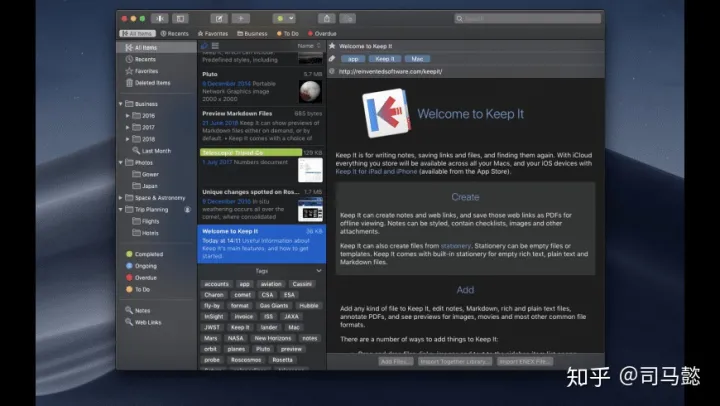Expand the 2016 folder triangle

coord(128,116)
